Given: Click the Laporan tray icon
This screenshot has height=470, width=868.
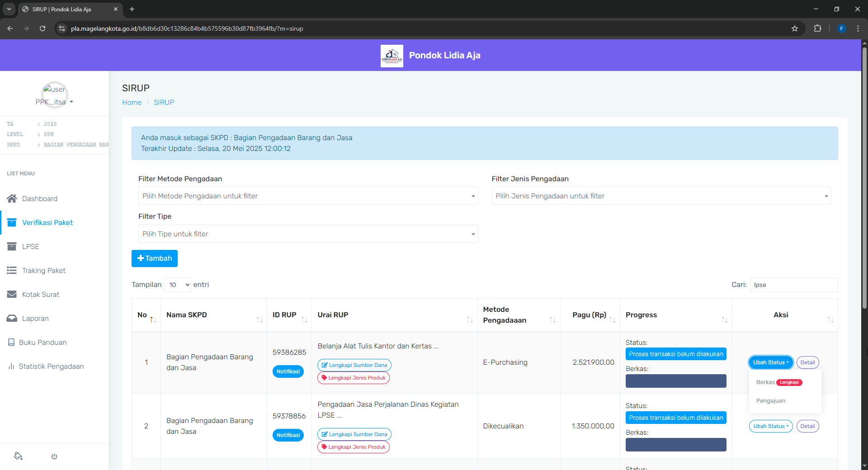Looking at the screenshot, I should point(12,318).
